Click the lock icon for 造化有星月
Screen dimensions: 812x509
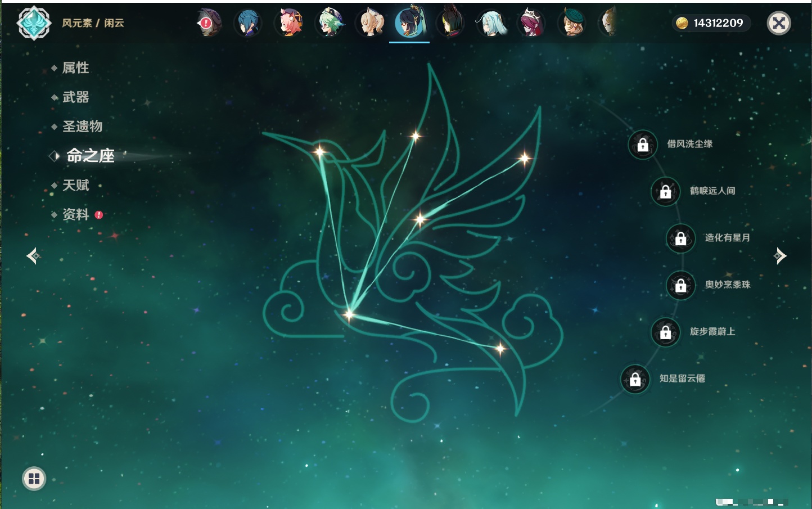pyautogui.click(x=680, y=238)
